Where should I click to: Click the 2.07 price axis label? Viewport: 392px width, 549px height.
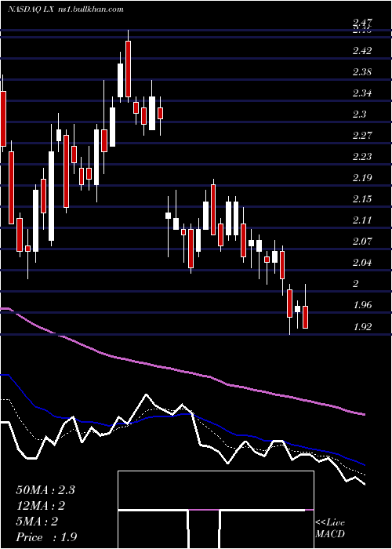(x=362, y=242)
